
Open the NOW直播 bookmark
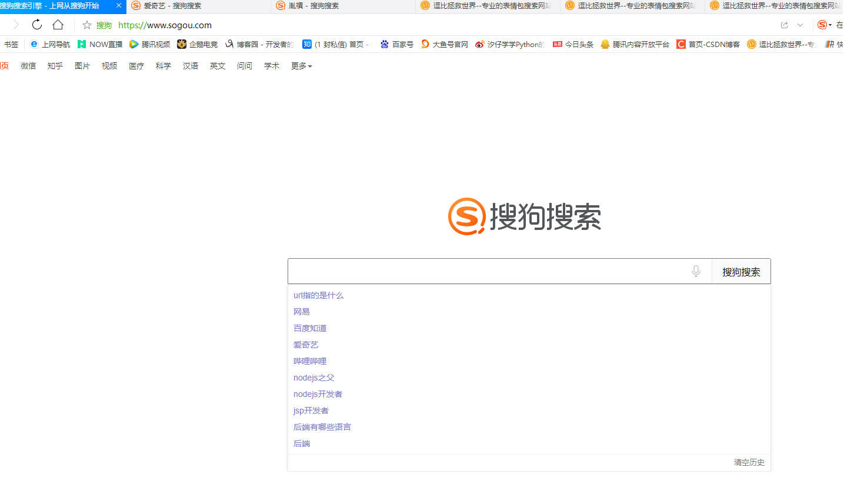[x=100, y=44]
